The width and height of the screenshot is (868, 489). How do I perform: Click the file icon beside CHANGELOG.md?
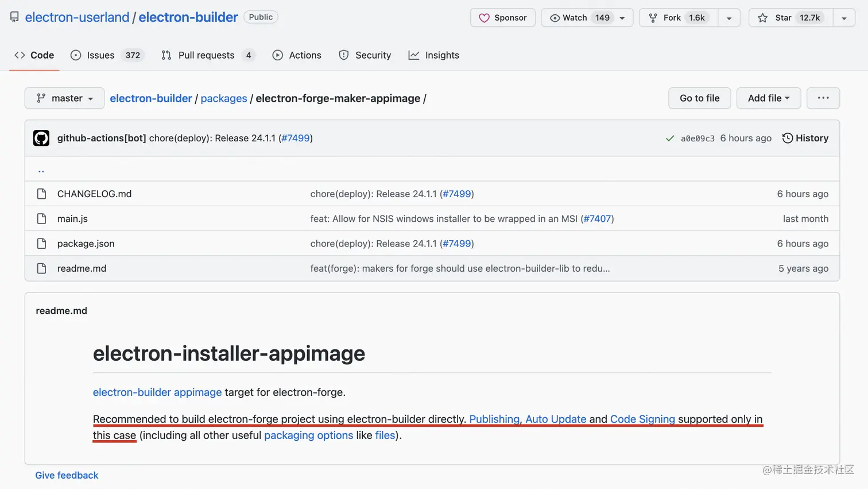[x=41, y=194]
